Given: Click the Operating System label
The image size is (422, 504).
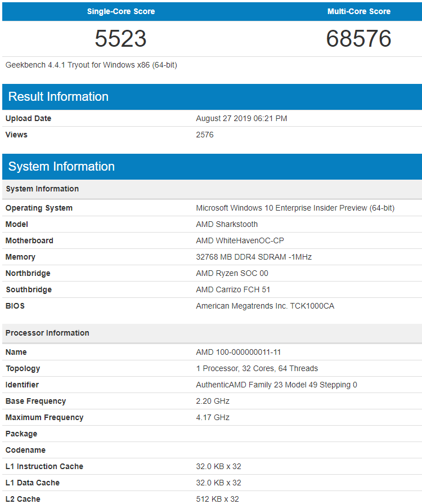Looking at the screenshot, I should pos(39,208).
